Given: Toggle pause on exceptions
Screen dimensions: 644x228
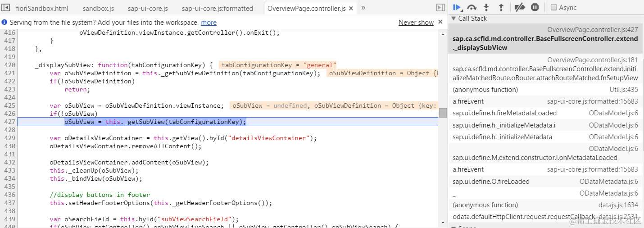Looking at the screenshot, I should pos(535,7).
